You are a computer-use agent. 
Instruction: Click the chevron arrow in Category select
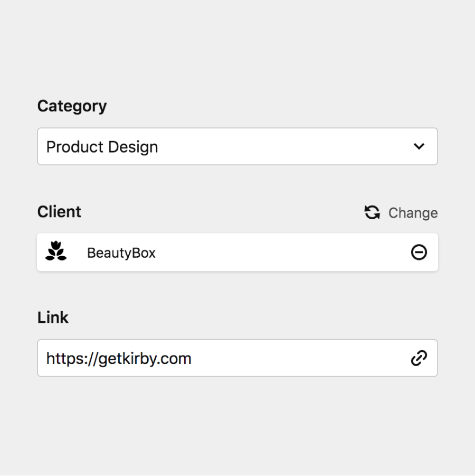tap(419, 146)
